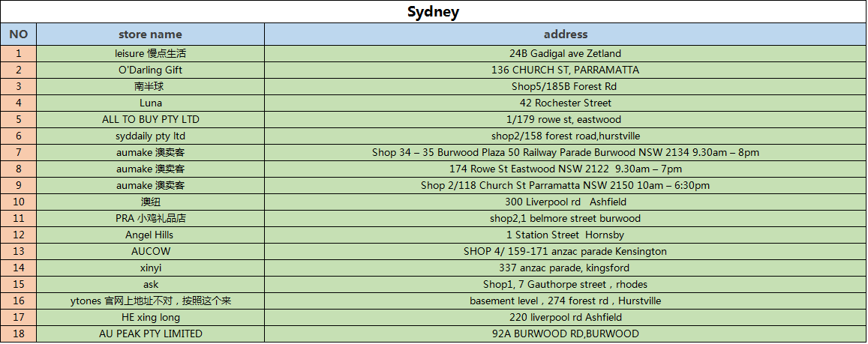The width and height of the screenshot is (868, 344).
Task: Click address 300 Liverpool rd Ashfield
Action: [x=565, y=202]
